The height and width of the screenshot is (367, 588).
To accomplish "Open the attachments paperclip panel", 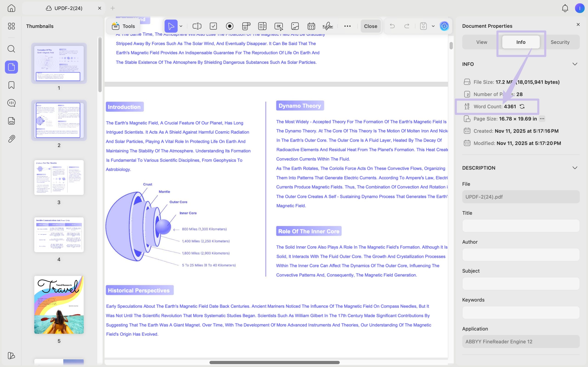I will (x=11, y=139).
